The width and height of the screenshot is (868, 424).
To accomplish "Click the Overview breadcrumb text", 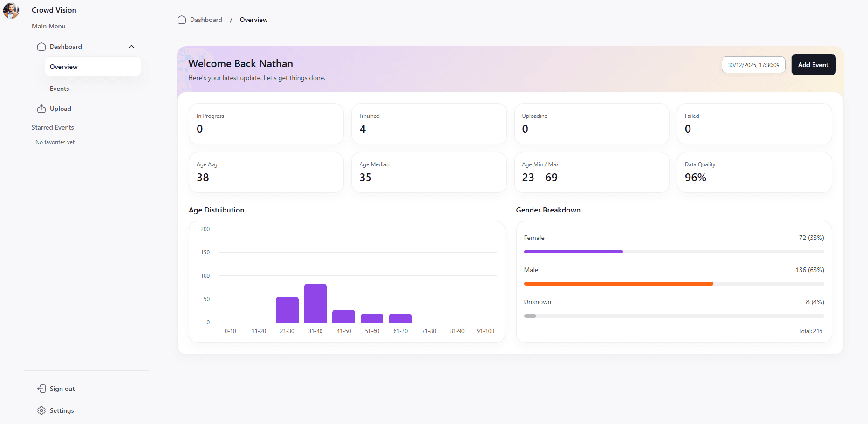I will [253, 20].
